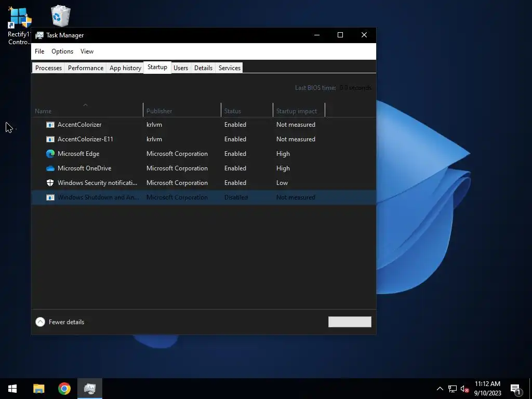Select the Windows Shutdown name text
Image resolution: width=532 pixels, height=399 pixels.
98,197
